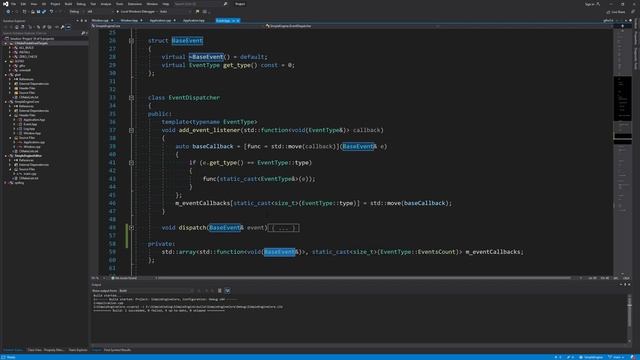Screen dimensions: 640x360
Task: Click the BaseEvent struct name on line 26
Action: [x=187, y=40]
